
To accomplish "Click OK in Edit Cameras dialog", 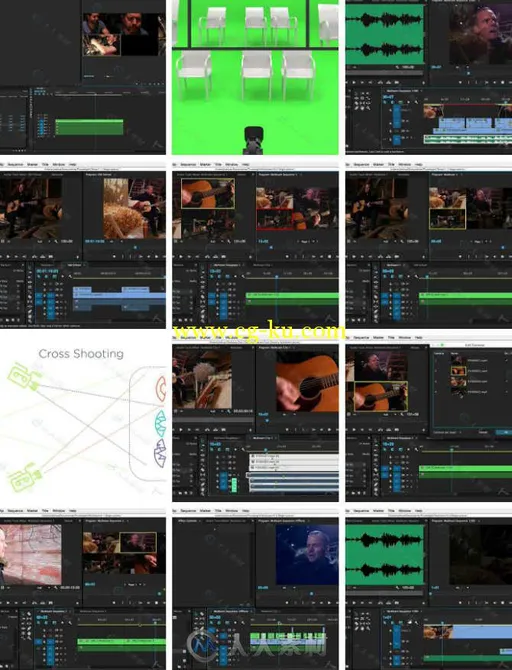I will click(x=502, y=432).
